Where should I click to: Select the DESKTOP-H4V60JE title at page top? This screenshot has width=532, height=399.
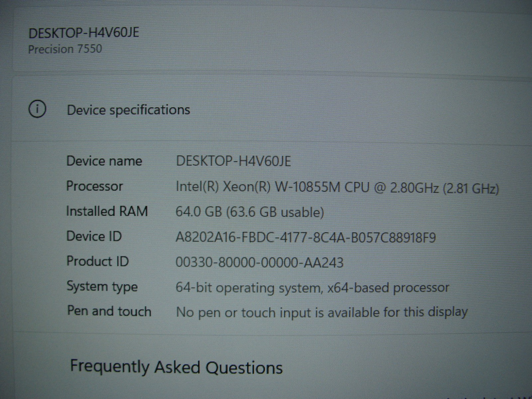tap(83, 33)
